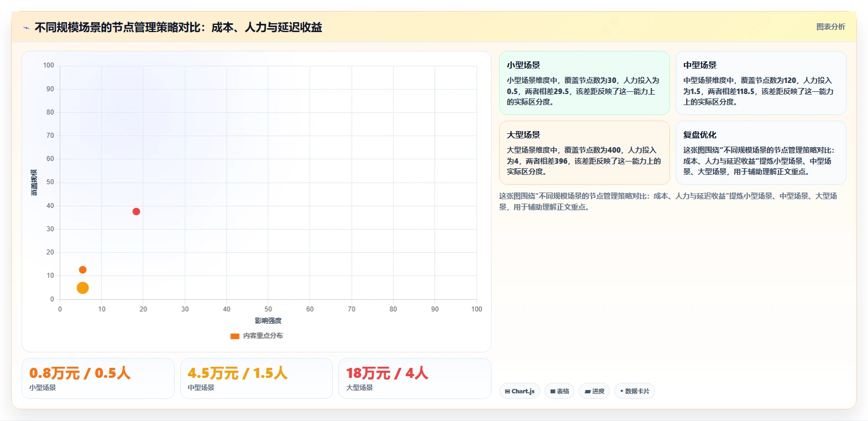Select the 进度 tag chip
The width and height of the screenshot is (868, 421).
click(x=594, y=391)
